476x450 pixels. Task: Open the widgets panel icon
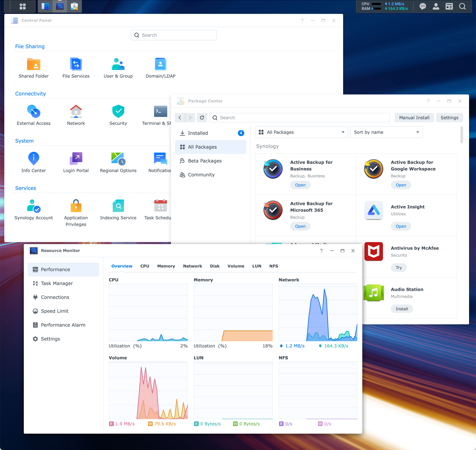(449, 6)
